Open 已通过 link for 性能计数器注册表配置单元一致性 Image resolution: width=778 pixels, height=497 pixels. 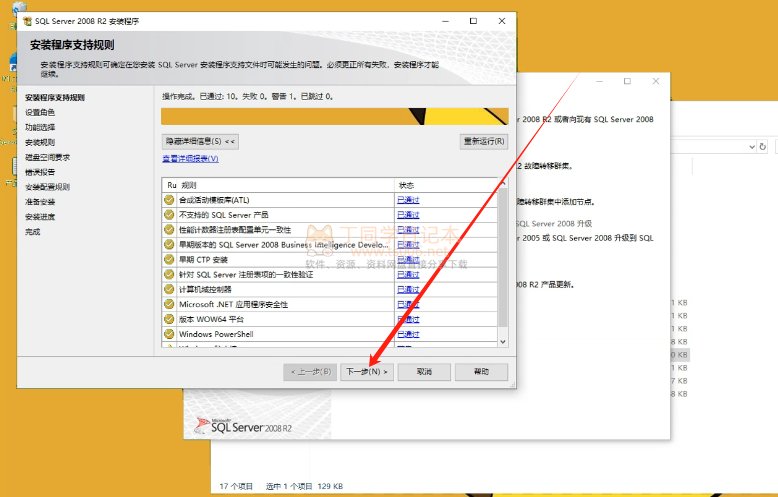(408, 230)
